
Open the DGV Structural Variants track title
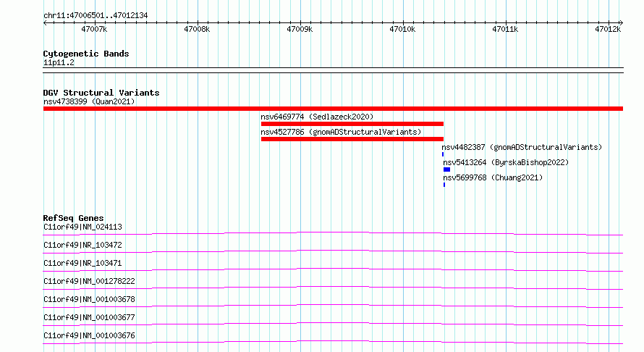(101, 93)
